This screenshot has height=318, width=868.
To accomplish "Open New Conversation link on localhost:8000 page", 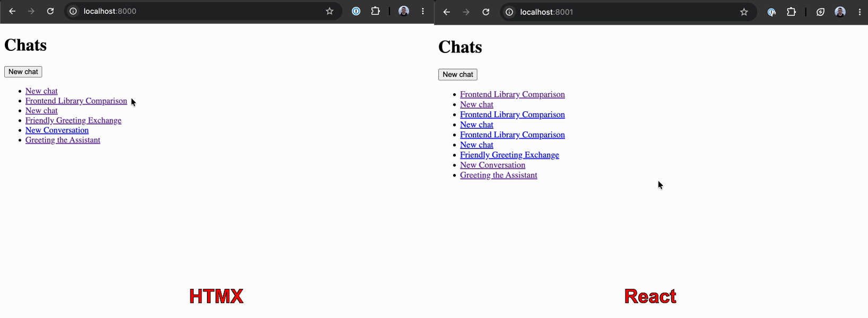I will click(x=57, y=130).
